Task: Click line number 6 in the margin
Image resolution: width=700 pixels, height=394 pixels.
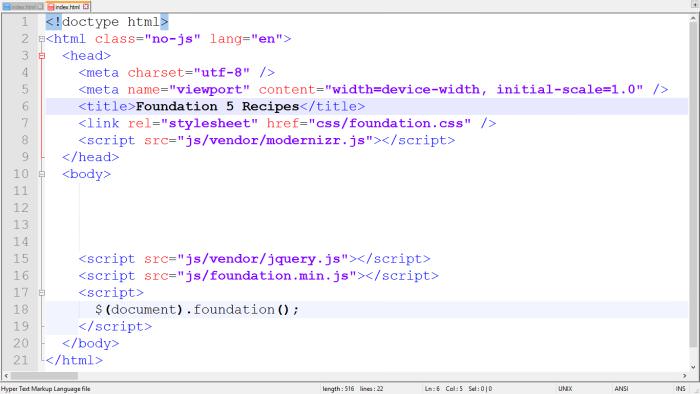Action: click(x=25, y=106)
